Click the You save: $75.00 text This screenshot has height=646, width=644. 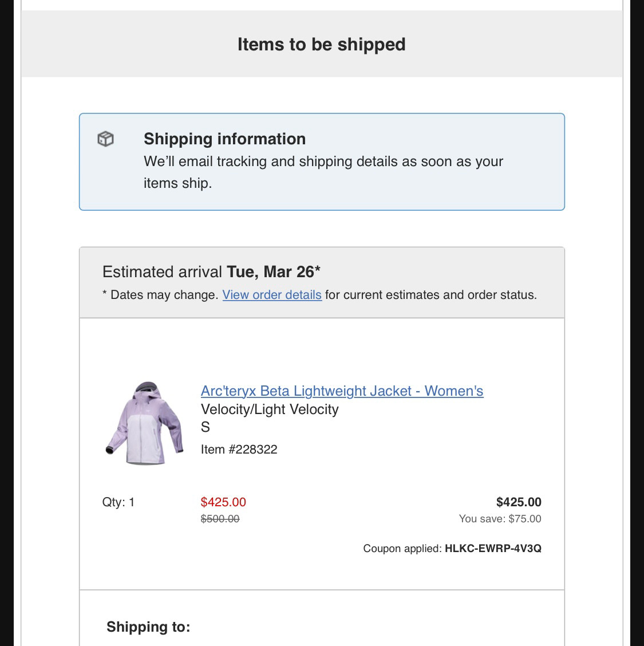pyautogui.click(x=500, y=519)
